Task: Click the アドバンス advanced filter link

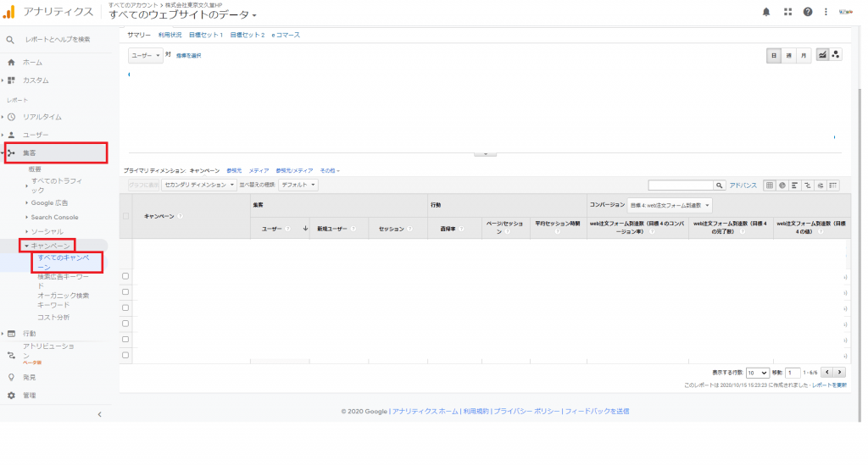Action: (743, 185)
